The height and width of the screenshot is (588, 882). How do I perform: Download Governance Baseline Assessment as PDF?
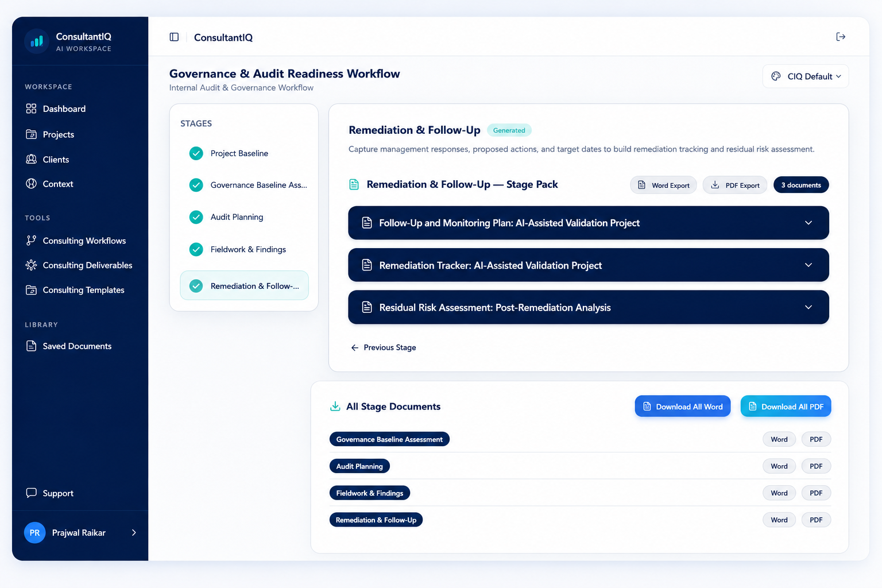[816, 439]
